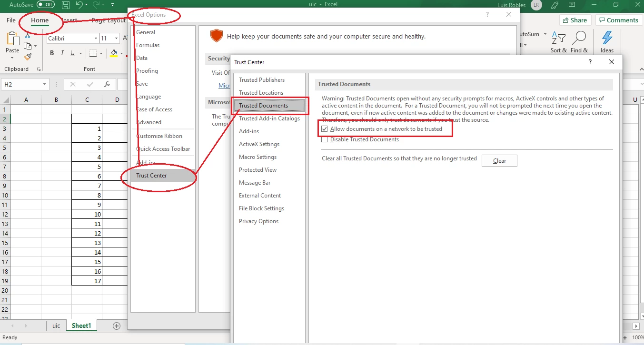644x345 pixels.
Task: Click the Share button
Action: [575, 20]
